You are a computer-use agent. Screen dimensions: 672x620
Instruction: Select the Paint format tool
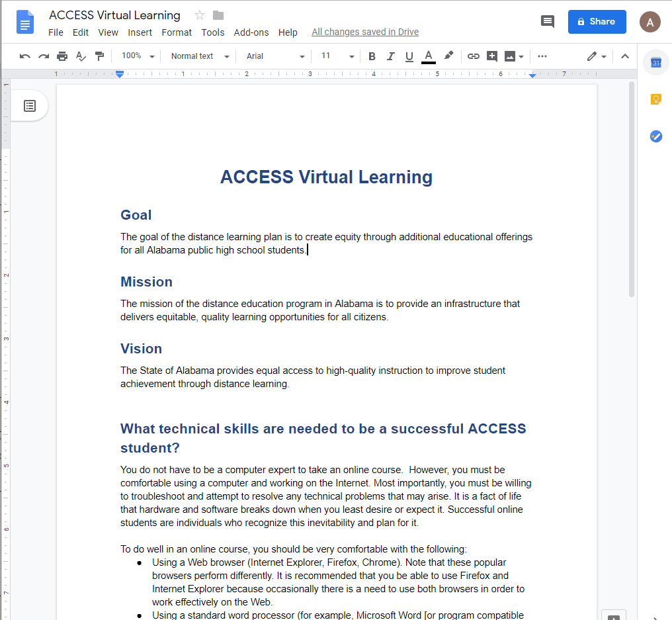[x=99, y=56]
